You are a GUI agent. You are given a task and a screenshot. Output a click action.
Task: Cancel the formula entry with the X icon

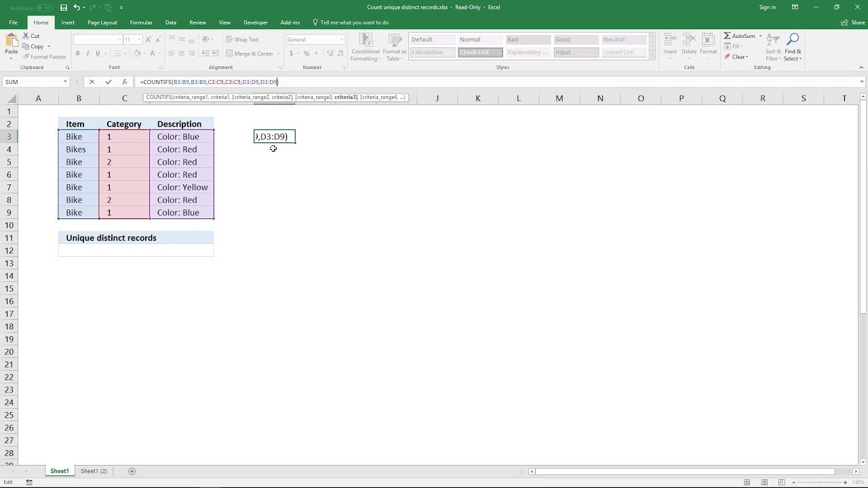pyautogui.click(x=92, y=82)
